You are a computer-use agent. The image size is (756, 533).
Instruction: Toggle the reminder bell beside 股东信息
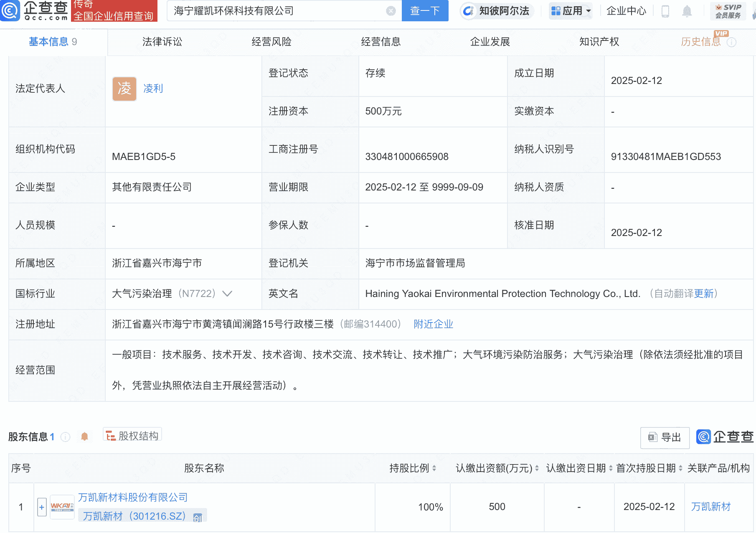pos(85,436)
